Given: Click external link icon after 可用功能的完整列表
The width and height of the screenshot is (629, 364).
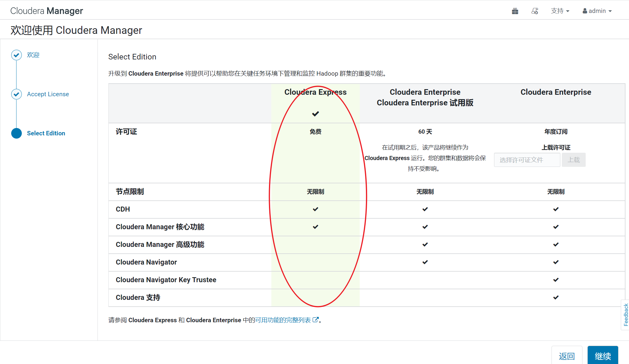Looking at the screenshot, I should [315, 320].
